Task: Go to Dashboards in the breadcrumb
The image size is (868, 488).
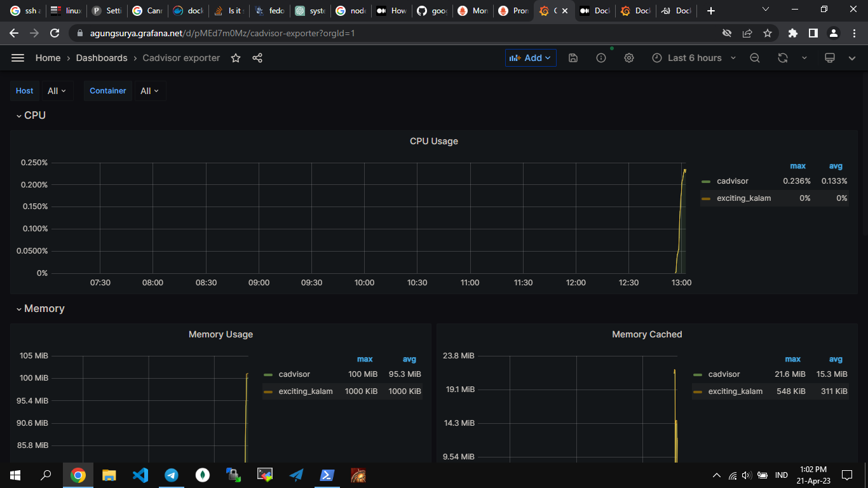Action: pyautogui.click(x=102, y=58)
